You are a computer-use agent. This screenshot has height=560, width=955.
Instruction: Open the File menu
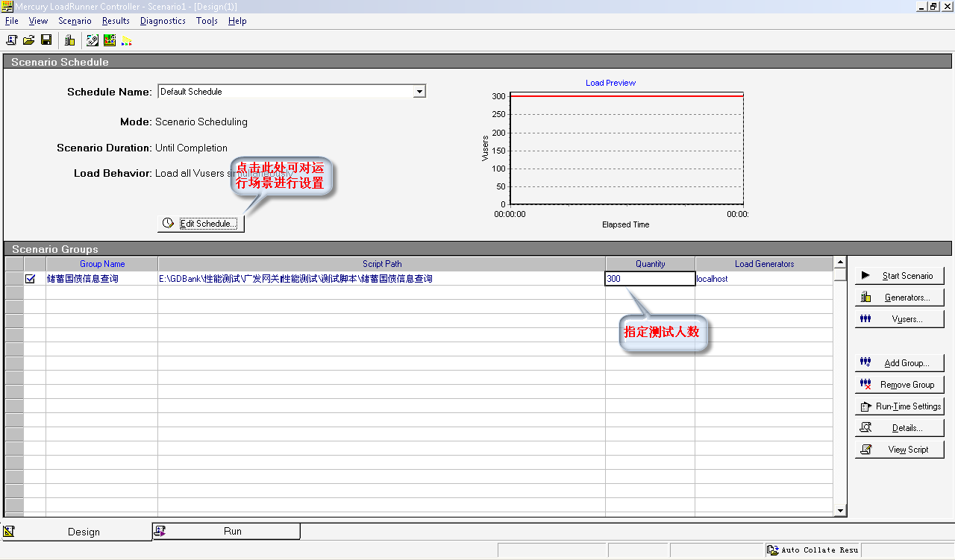pyautogui.click(x=12, y=21)
